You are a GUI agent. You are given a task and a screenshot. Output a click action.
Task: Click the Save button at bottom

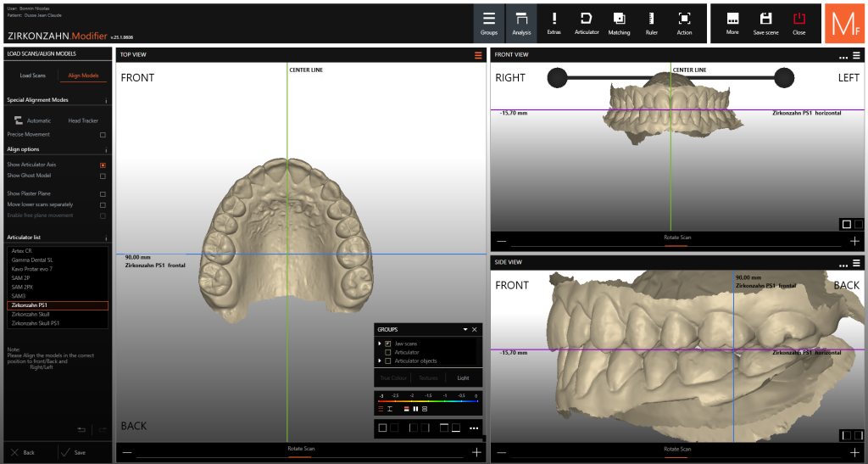75,452
